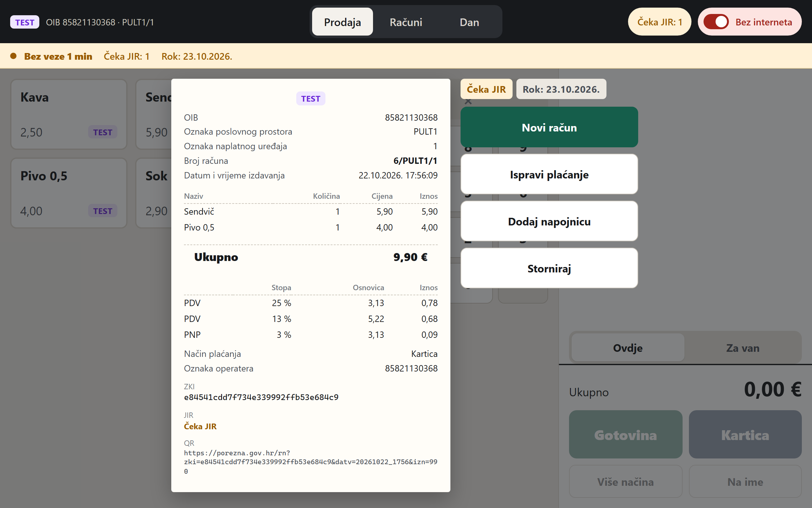Click the receipt number 6/PULT1/1
This screenshot has width=812, height=508.
coord(415,161)
